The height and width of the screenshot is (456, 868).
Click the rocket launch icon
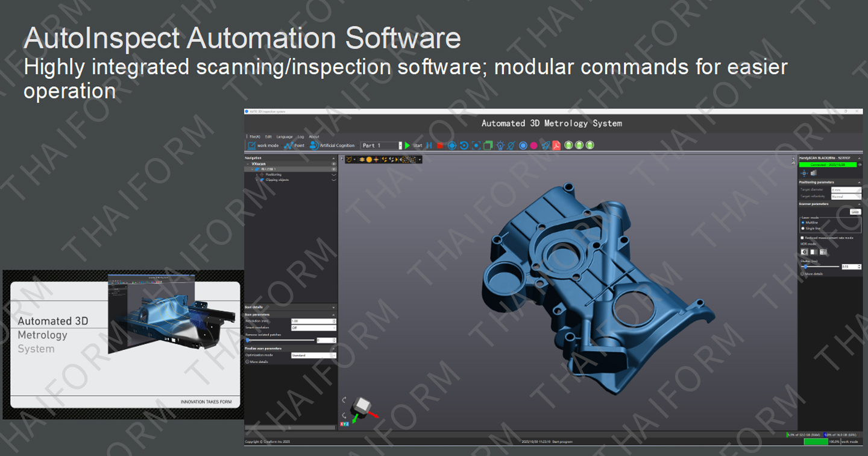546,145
